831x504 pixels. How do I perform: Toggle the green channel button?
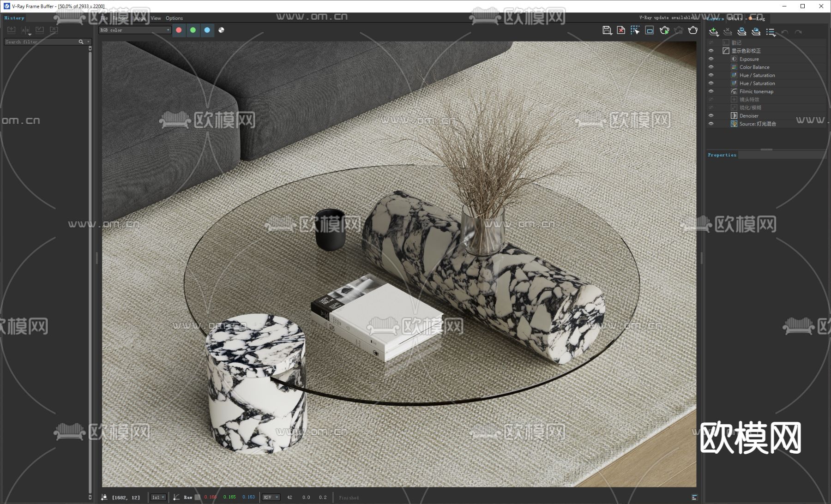pyautogui.click(x=193, y=30)
